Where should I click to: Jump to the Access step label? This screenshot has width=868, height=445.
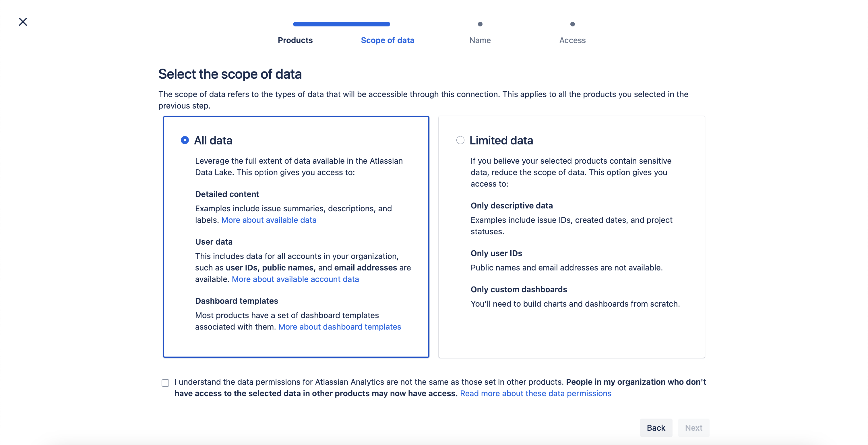(x=572, y=40)
